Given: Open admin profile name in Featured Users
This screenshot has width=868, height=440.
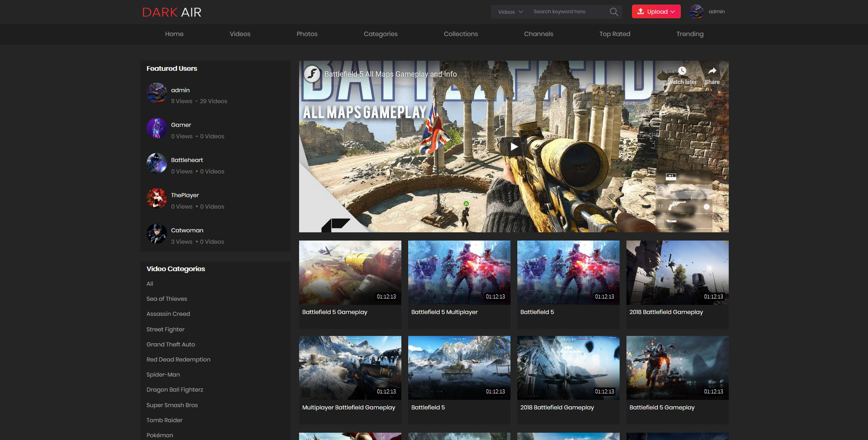Looking at the screenshot, I should tap(180, 90).
